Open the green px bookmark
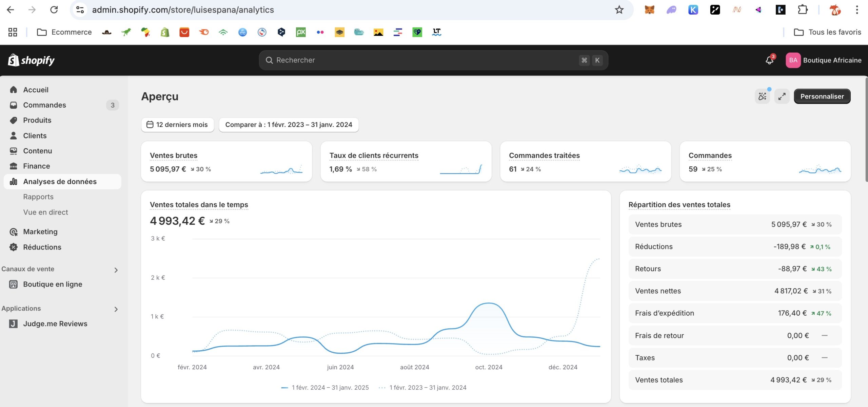The height and width of the screenshot is (407, 868). tap(301, 32)
